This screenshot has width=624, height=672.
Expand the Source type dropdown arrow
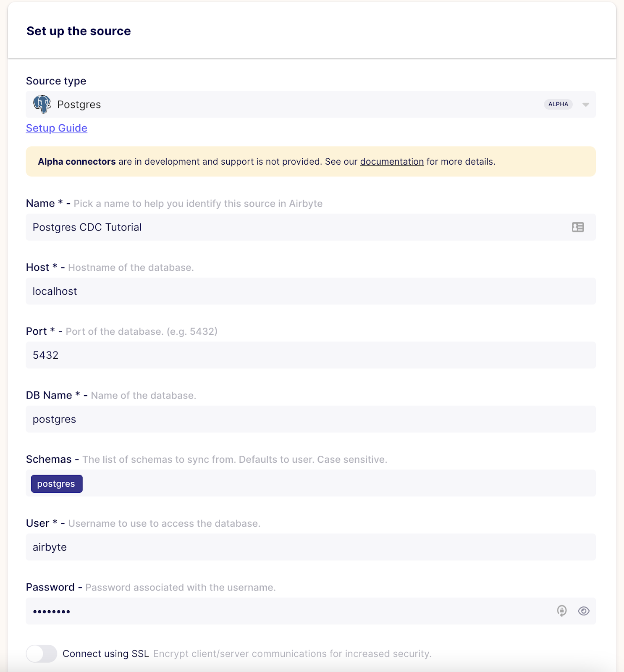pyautogui.click(x=585, y=105)
